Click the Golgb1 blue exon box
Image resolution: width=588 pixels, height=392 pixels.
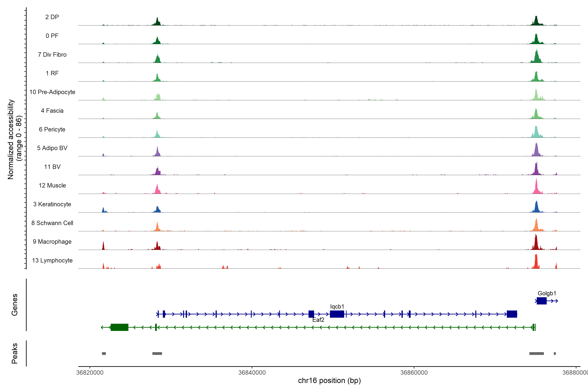tap(541, 301)
